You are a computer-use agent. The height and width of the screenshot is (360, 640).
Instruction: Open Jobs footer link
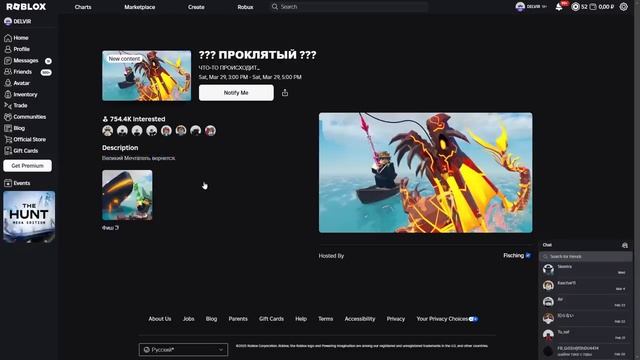[188, 319]
